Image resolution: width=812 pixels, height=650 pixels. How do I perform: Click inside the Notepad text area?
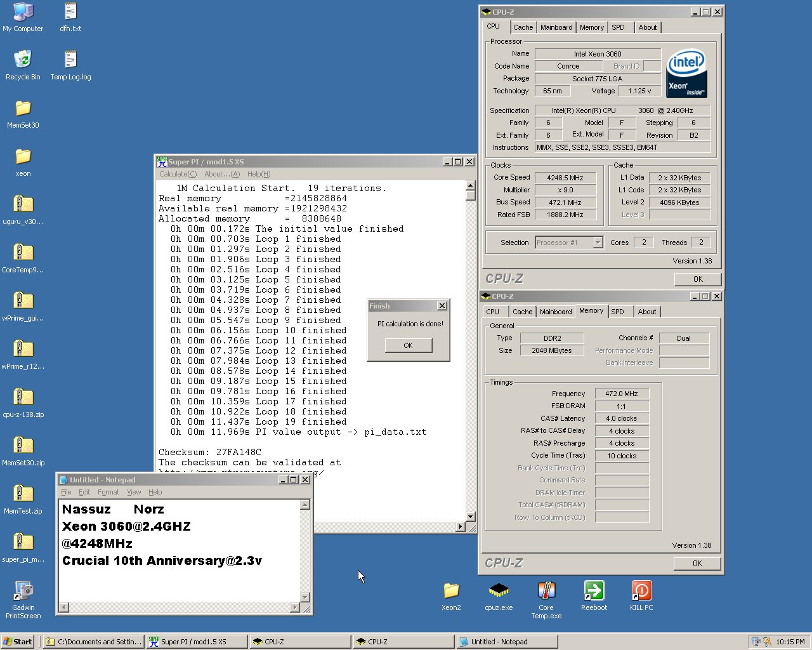(x=179, y=551)
